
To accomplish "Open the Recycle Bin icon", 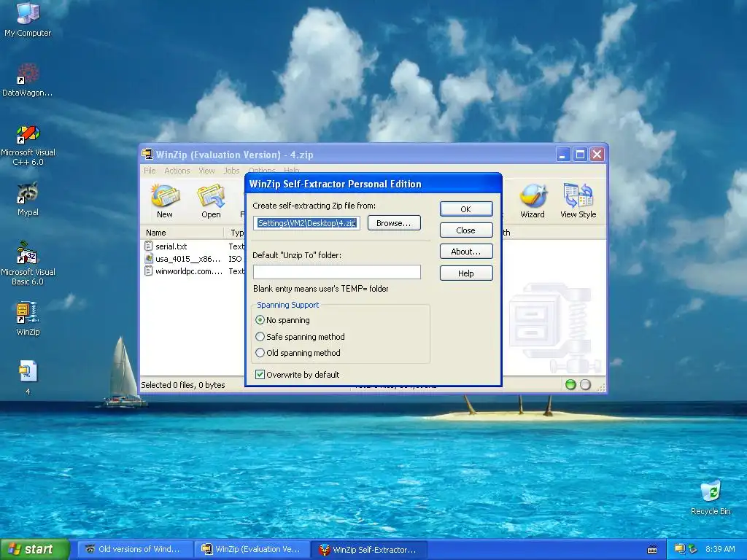I will coord(711,491).
